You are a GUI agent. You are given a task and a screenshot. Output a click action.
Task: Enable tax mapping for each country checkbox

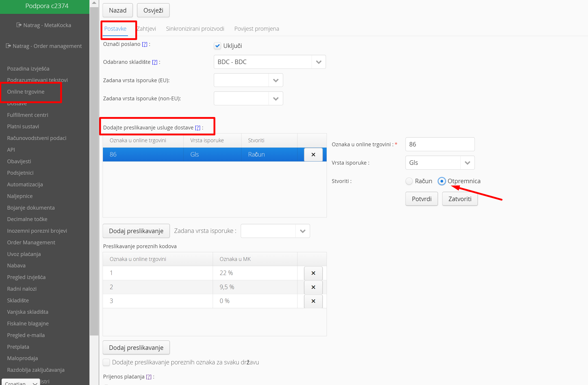(x=106, y=362)
